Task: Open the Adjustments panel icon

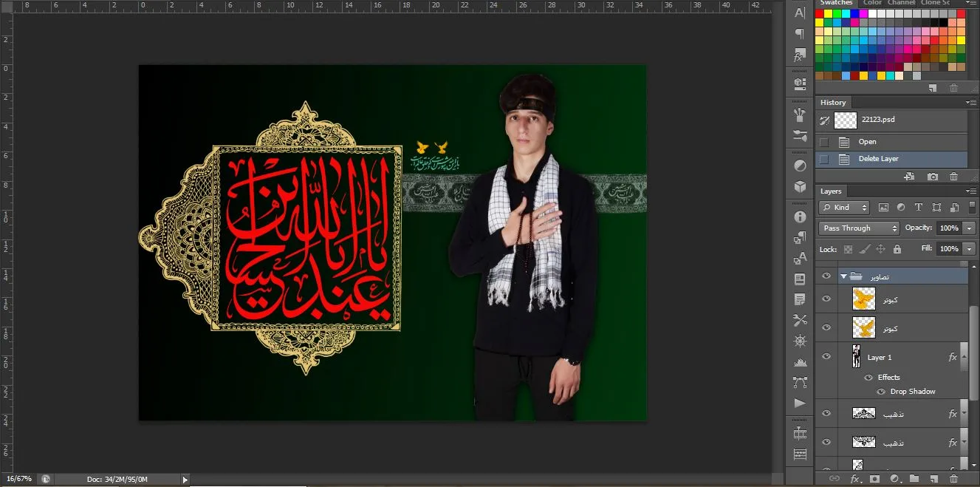Action: [800, 166]
